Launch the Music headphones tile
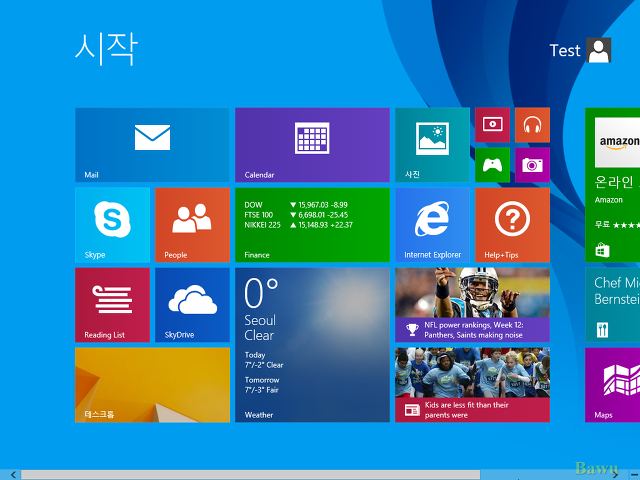The width and height of the screenshot is (640, 480). coord(532,125)
